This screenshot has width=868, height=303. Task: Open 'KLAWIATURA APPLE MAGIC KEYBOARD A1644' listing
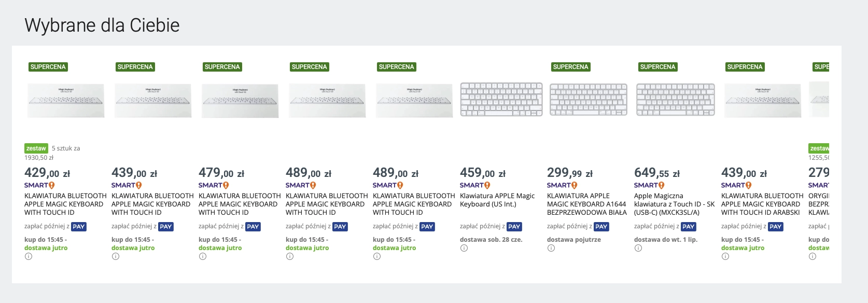click(586, 204)
